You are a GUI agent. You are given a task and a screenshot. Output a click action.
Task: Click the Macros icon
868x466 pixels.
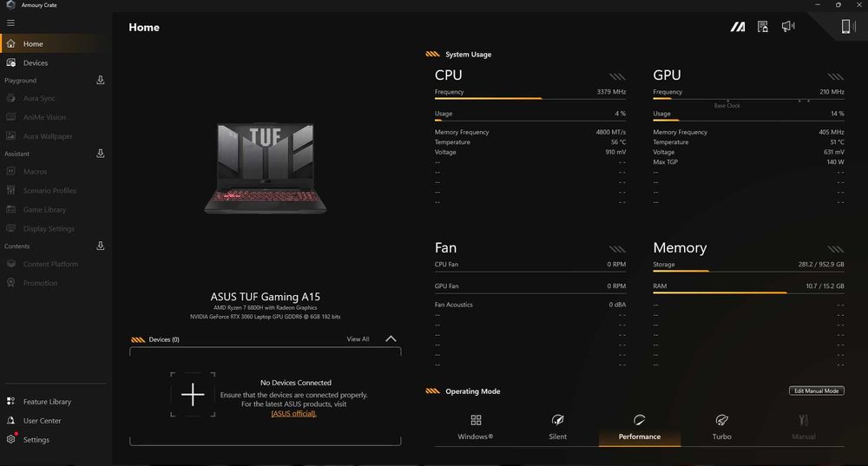(x=10, y=171)
